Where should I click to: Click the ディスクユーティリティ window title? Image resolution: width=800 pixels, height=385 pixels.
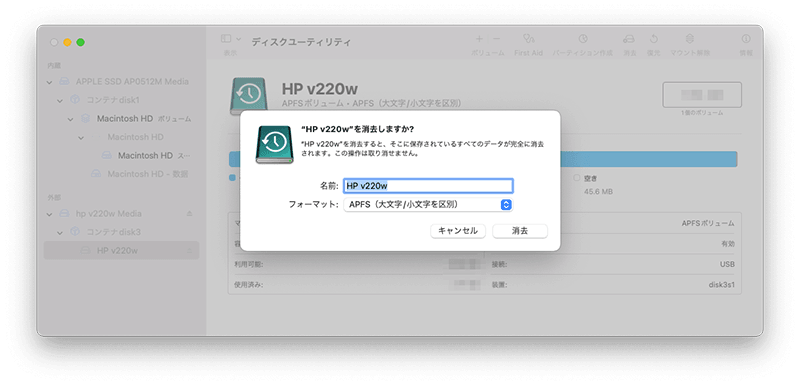point(301,42)
